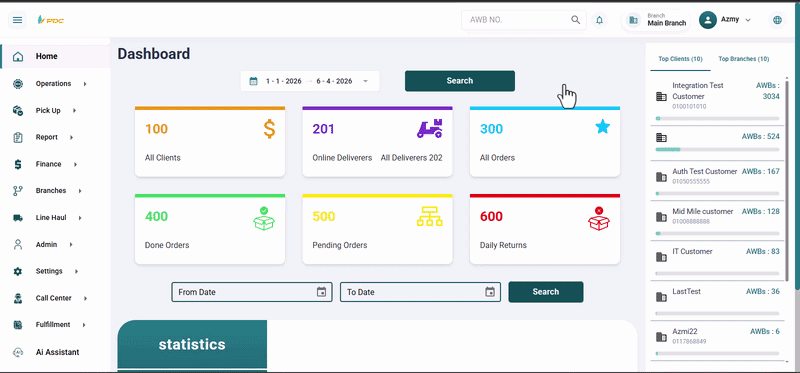Select Home in the sidebar
Screen dimensions: 800x373
click(x=55, y=56)
